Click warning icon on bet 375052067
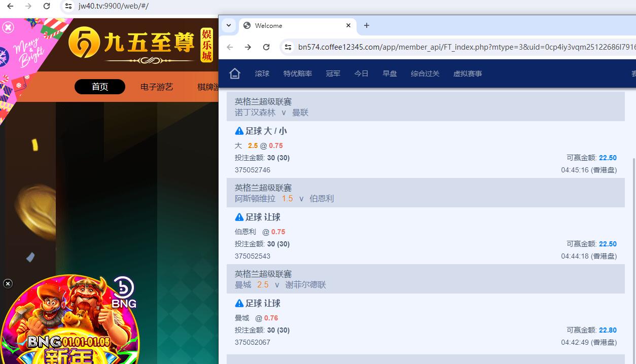 (x=239, y=304)
